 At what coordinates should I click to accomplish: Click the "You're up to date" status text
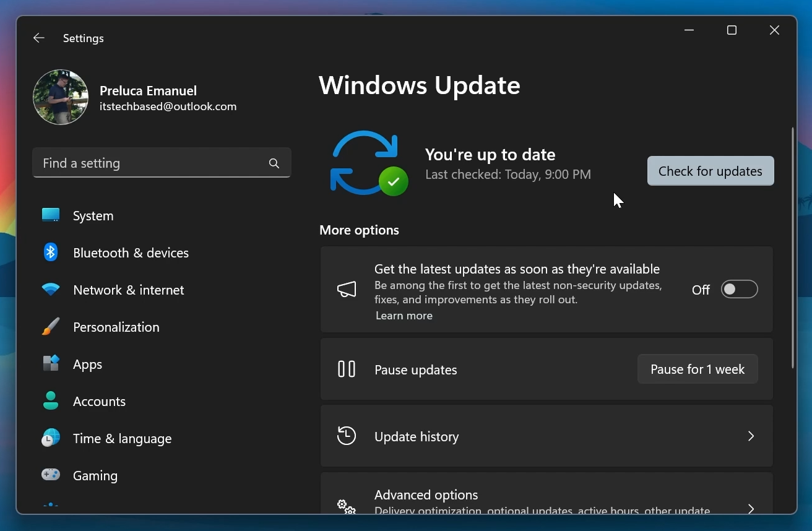[490, 154]
